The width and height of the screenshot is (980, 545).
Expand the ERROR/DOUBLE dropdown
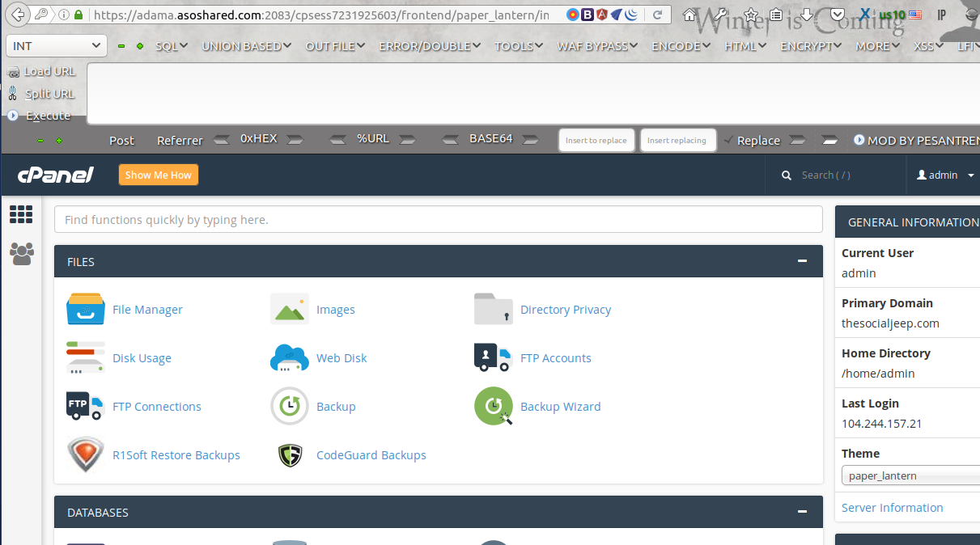pyautogui.click(x=430, y=46)
